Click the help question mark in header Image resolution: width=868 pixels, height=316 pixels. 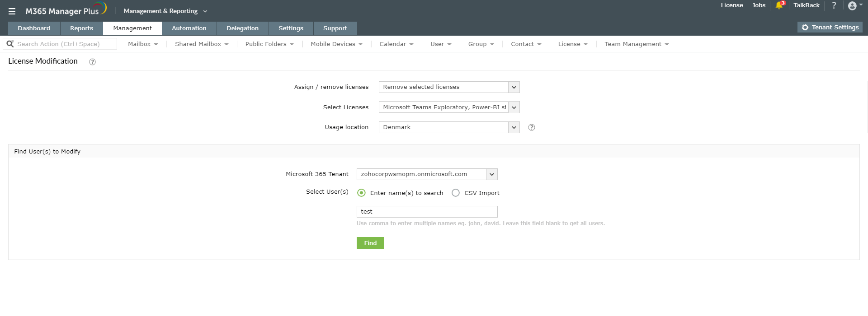tap(834, 5)
